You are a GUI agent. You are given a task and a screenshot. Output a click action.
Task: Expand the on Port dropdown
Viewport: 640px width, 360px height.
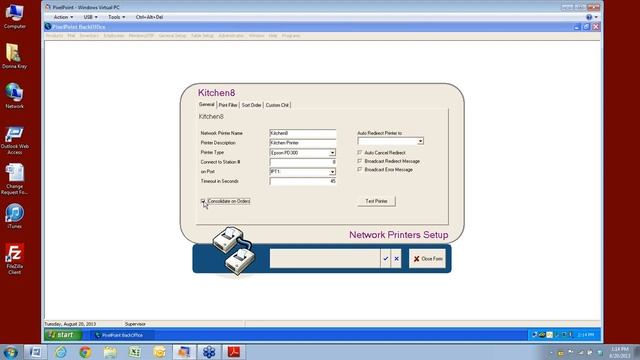point(332,172)
